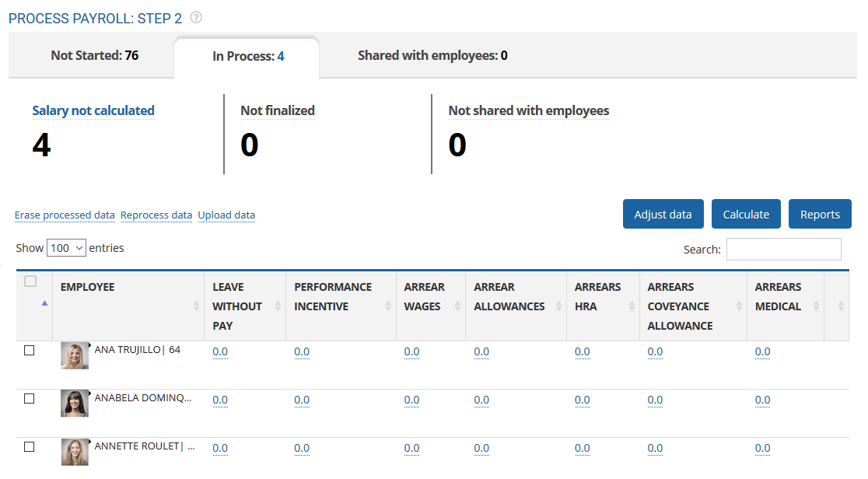
Task: Open Shared with employees tab
Action: pyautogui.click(x=432, y=56)
